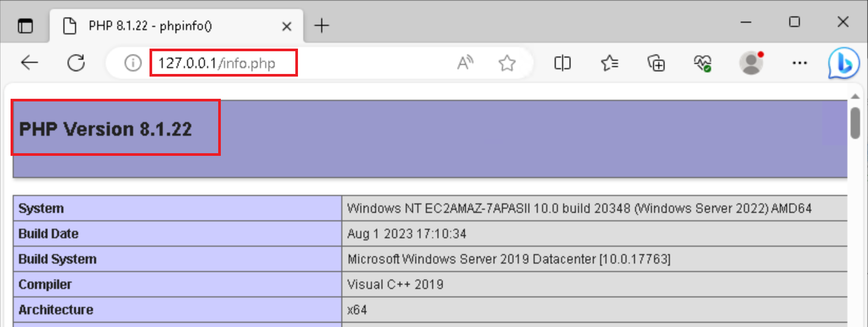Image resolution: width=868 pixels, height=327 pixels.
Task: Activate Read aloud icon
Action: pos(465,63)
